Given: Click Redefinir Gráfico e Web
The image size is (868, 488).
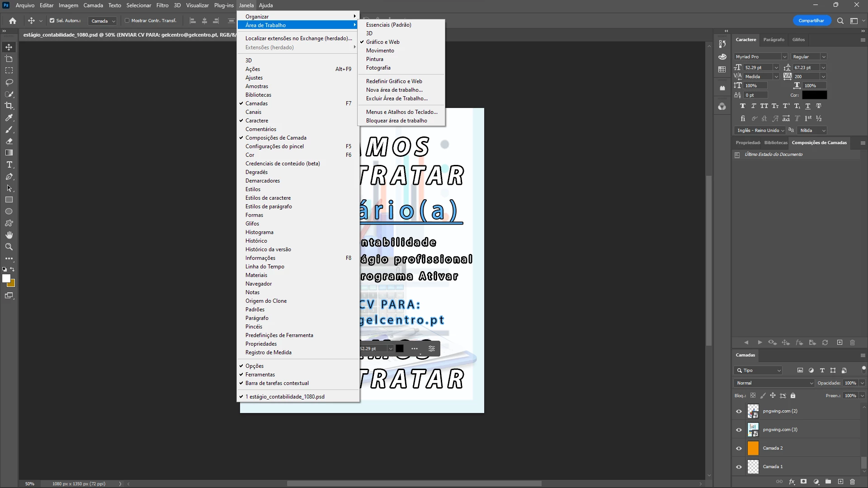Looking at the screenshot, I should 394,81.
